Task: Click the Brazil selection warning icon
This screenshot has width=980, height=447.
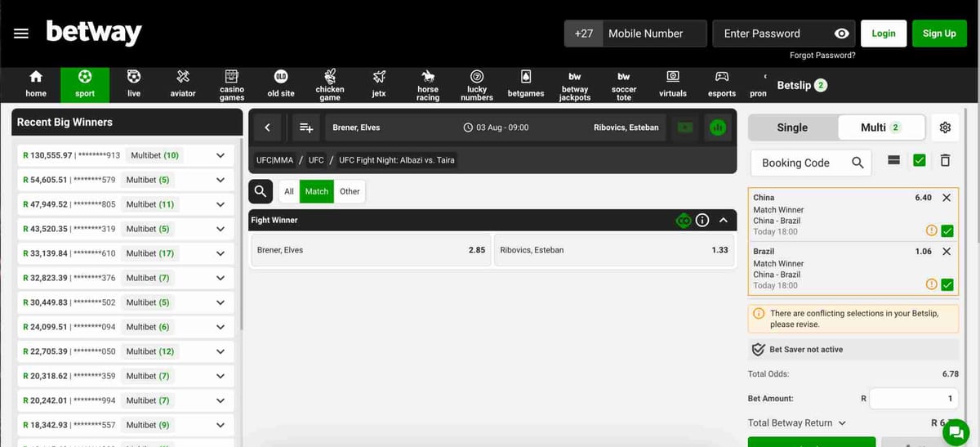Action: tap(931, 285)
